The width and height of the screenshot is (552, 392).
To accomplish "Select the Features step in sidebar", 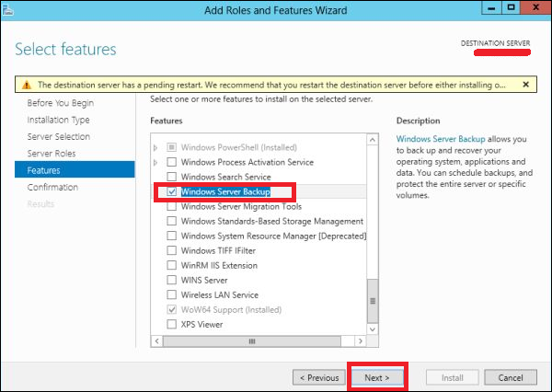I will pyautogui.click(x=75, y=169).
